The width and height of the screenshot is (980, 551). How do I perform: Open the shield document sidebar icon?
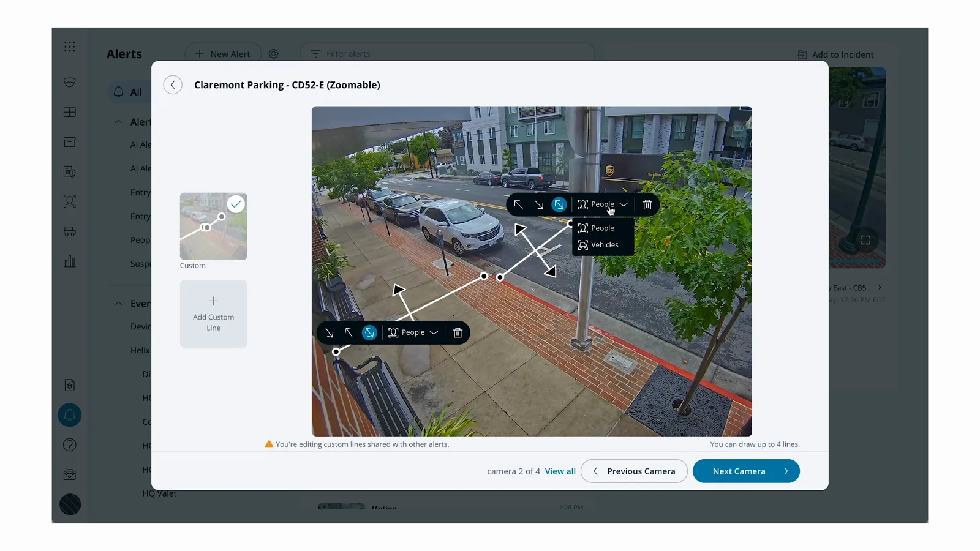click(x=70, y=172)
